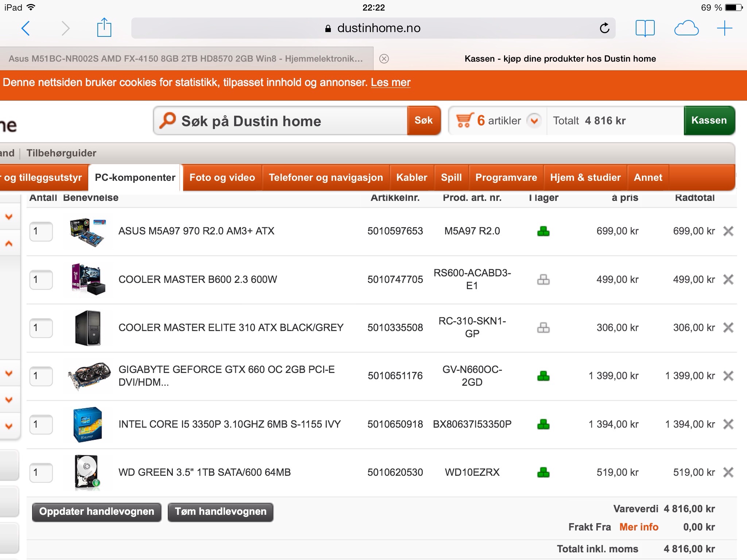Expand sidebar chevron beside the table header row

coord(9,217)
